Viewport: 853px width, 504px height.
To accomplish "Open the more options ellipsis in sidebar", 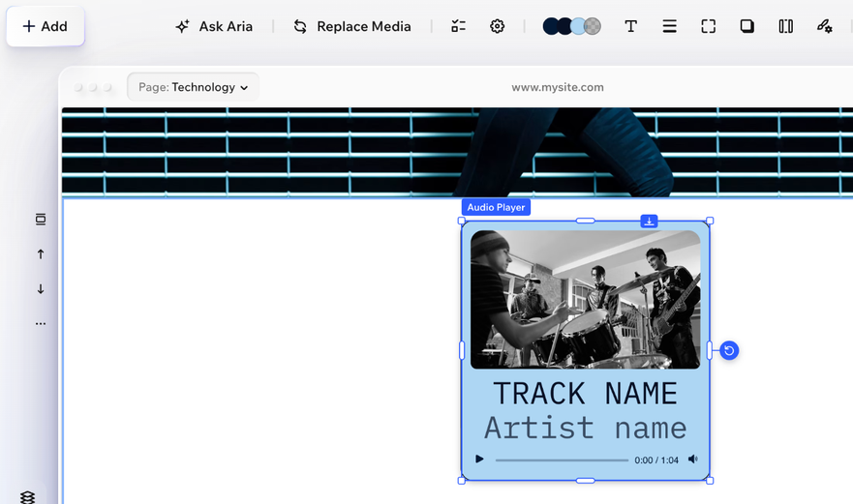I will [41, 323].
